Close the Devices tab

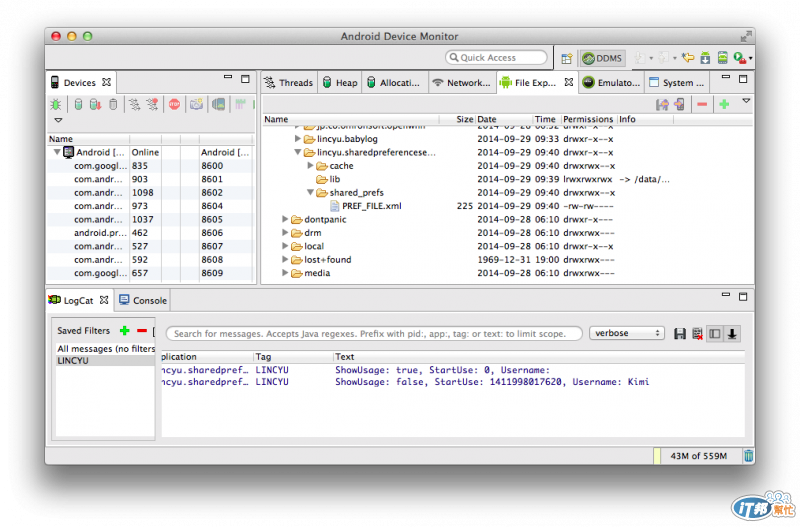point(106,82)
